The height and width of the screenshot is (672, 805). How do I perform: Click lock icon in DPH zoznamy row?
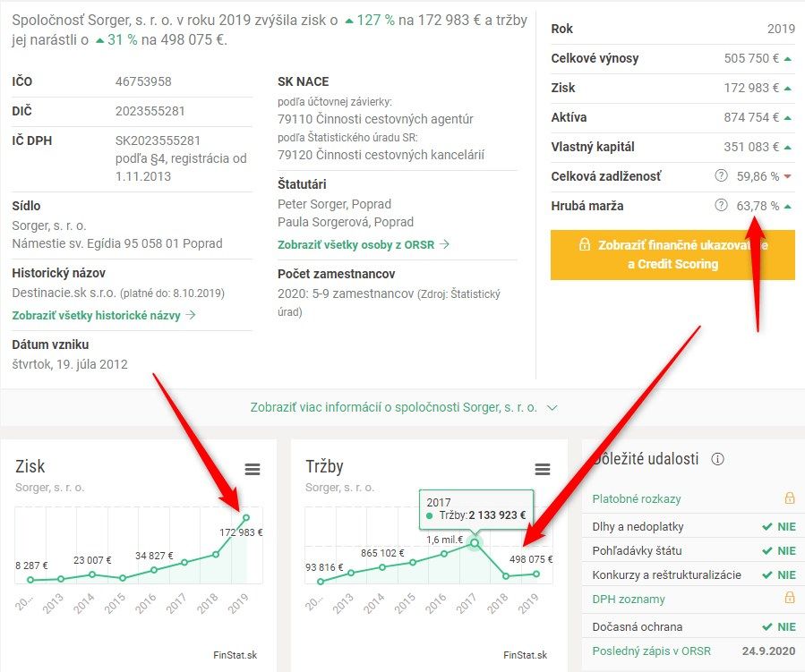[x=789, y=599]
